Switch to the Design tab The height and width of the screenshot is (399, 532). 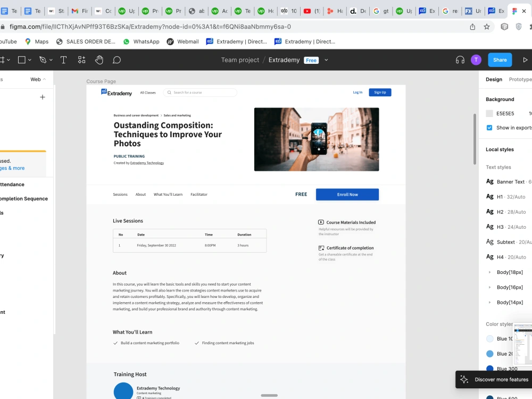click(x=494, y=79)
